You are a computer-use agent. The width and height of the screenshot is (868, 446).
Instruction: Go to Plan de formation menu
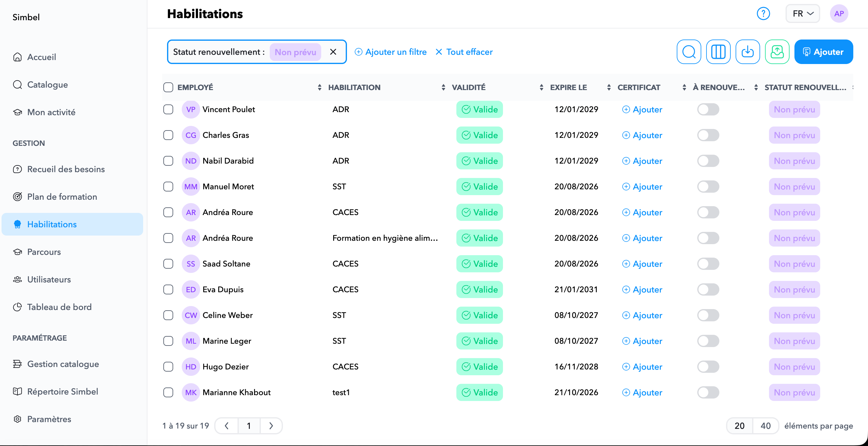(62, 197)
